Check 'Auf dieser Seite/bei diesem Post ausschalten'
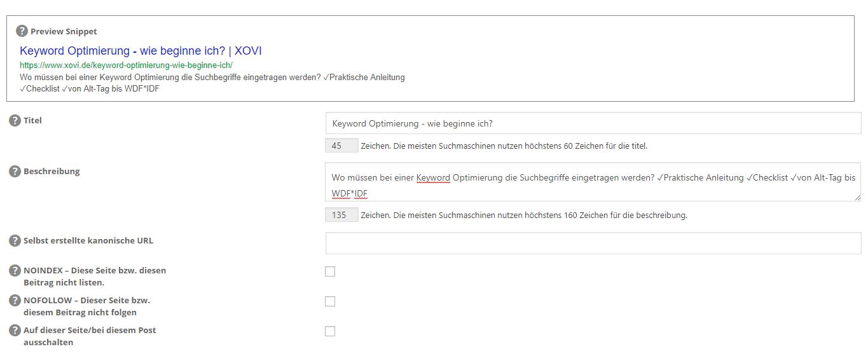 [x=330, y=331]
